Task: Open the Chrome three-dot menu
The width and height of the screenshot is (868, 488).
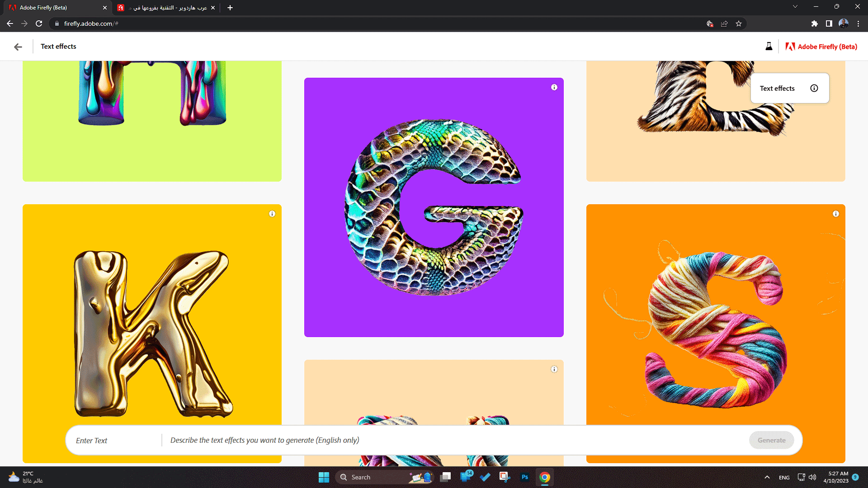Action: (858, 23)
